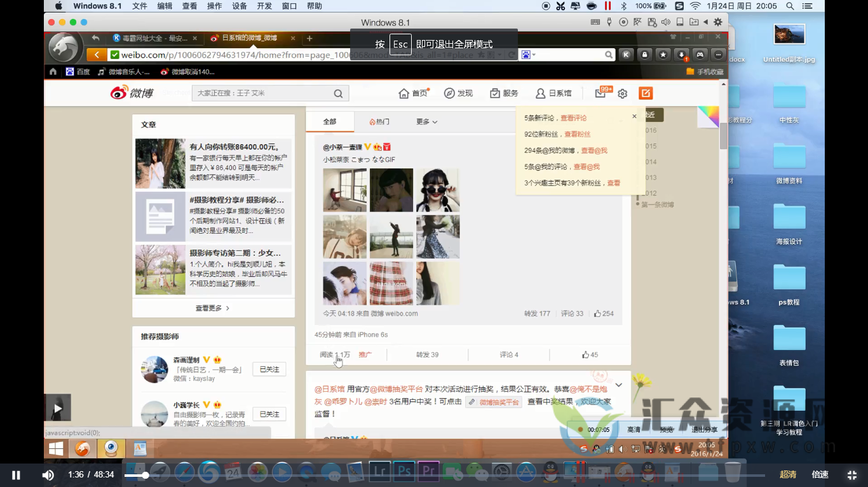Open the sunglasses girl photo thumbnail
This screenshot has width=868, height=487.
click(438, 189)
